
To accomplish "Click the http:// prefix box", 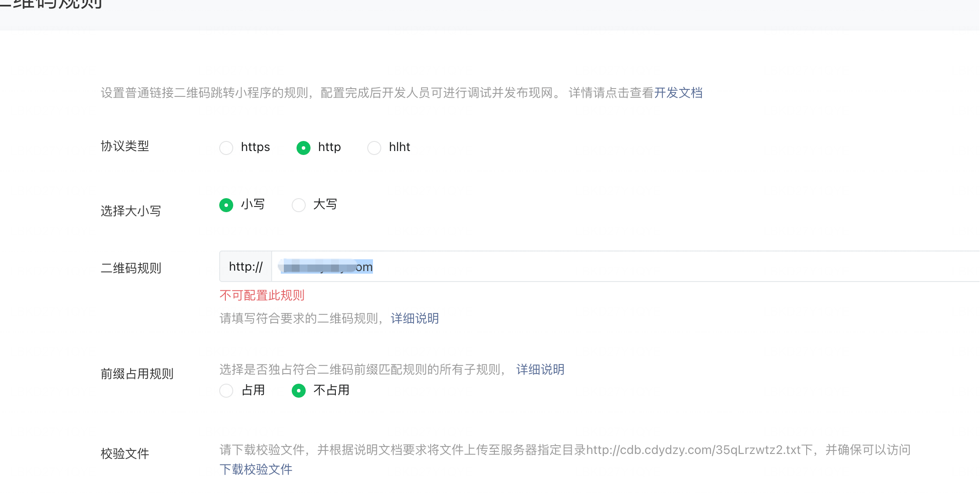I will [245, 267].
